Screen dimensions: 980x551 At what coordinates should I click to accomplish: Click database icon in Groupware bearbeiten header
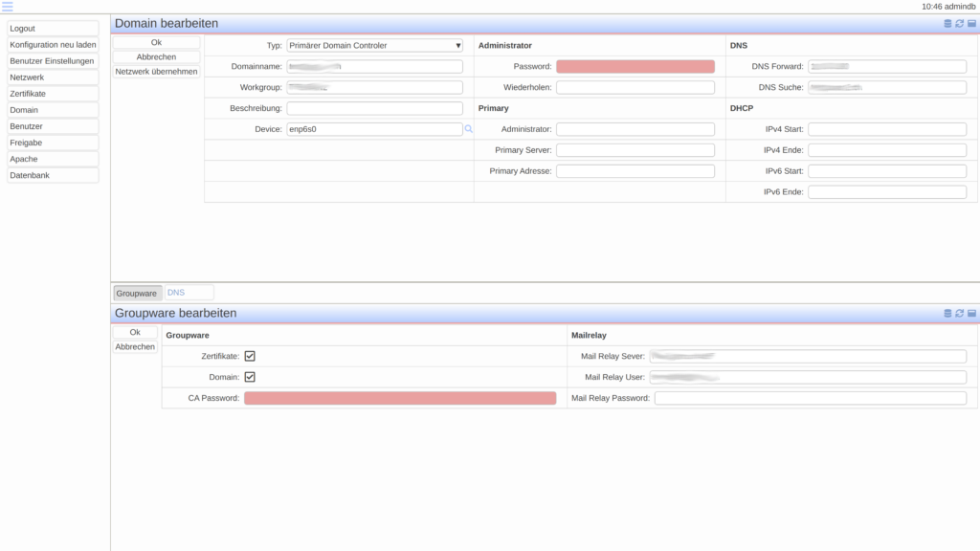pyautogui.click(x=948, y=313)
